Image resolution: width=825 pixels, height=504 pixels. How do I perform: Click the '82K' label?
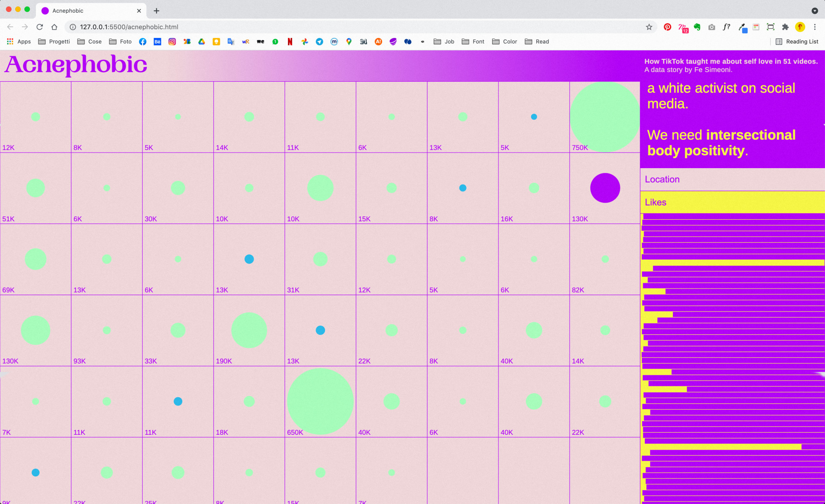pos(578,290)
